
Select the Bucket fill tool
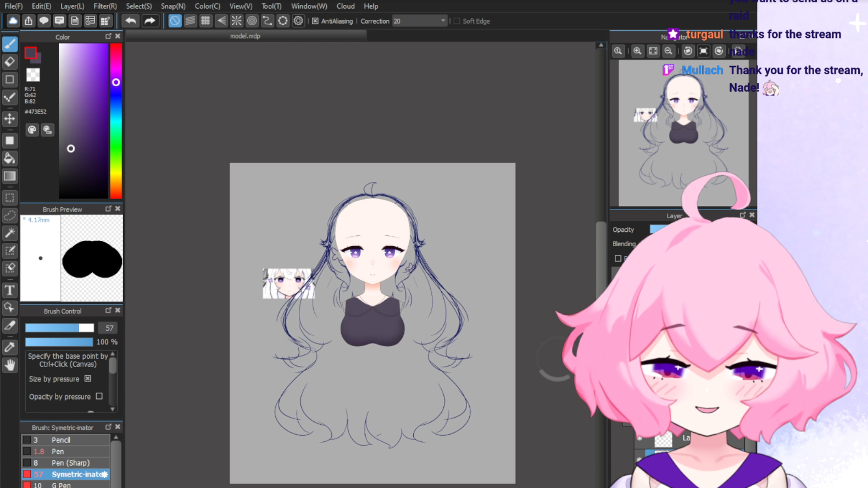(10, 158)
